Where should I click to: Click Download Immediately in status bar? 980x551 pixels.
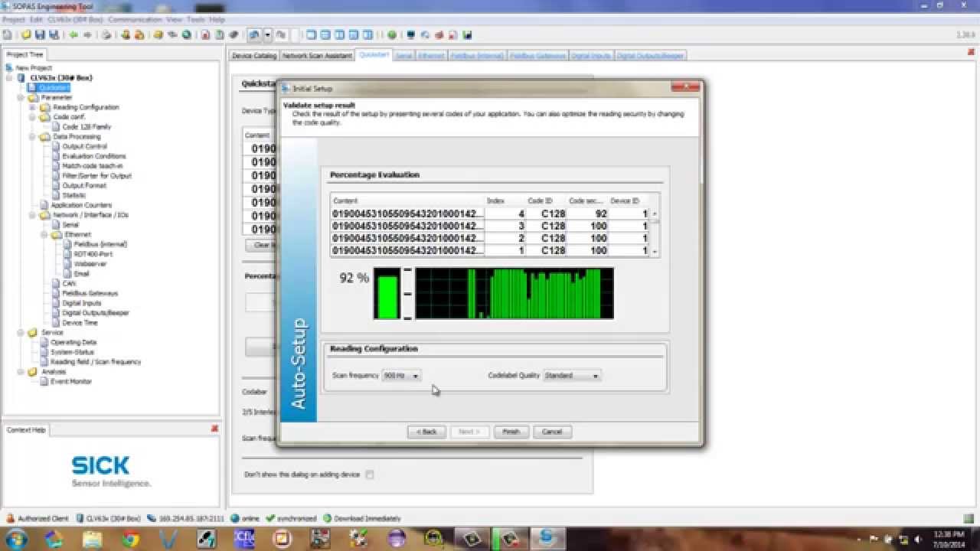coord(362,518)
